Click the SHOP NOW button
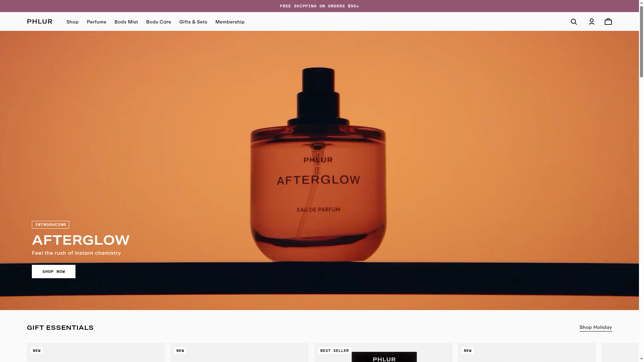This screenshot has height=362, width=644. 53,271
